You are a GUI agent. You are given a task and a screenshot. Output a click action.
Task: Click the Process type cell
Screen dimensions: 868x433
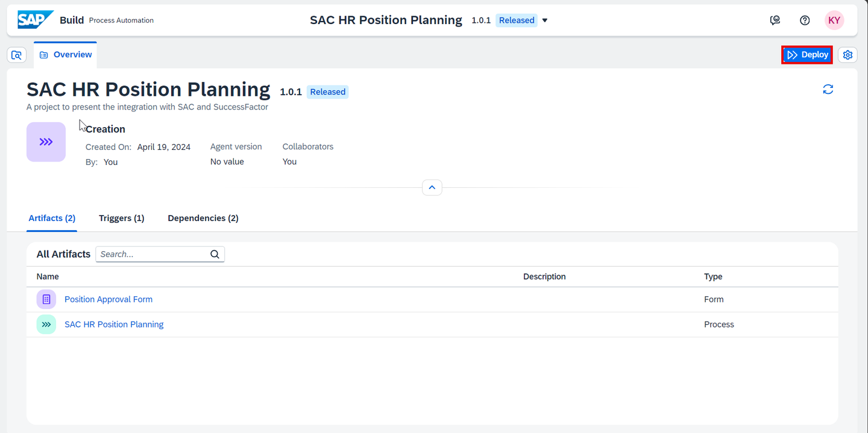pyautogui.click(x=719, y=325)
